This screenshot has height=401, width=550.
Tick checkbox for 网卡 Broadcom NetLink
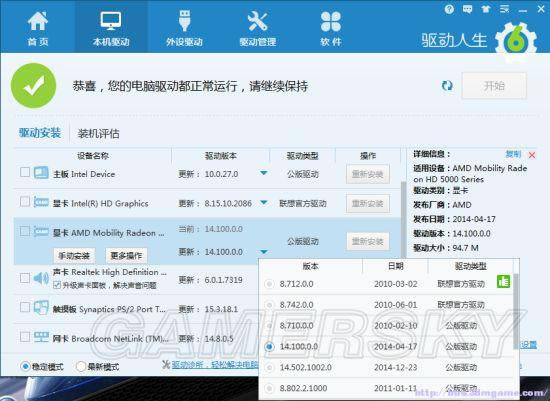pyautogui.click(x=25, y=336)
